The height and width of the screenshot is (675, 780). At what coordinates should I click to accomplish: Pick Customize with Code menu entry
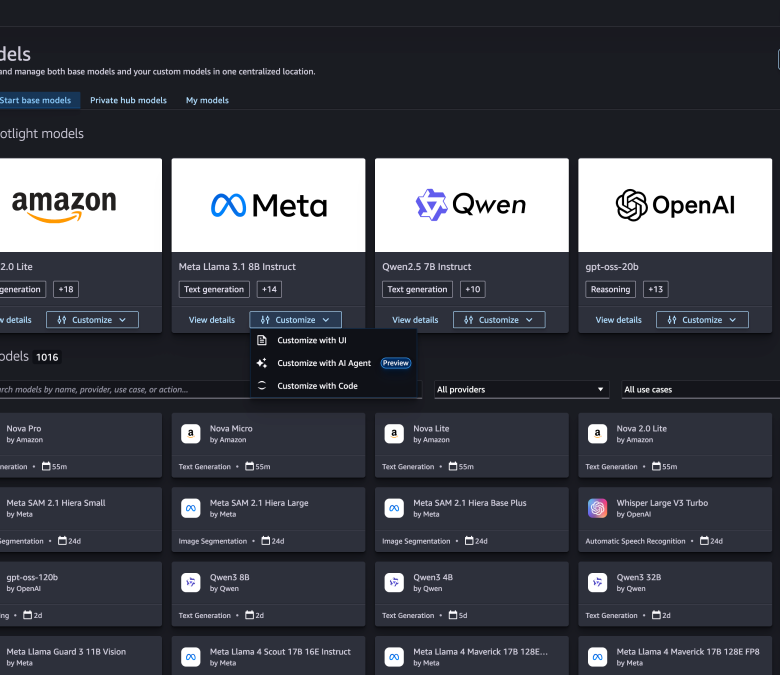317,386
